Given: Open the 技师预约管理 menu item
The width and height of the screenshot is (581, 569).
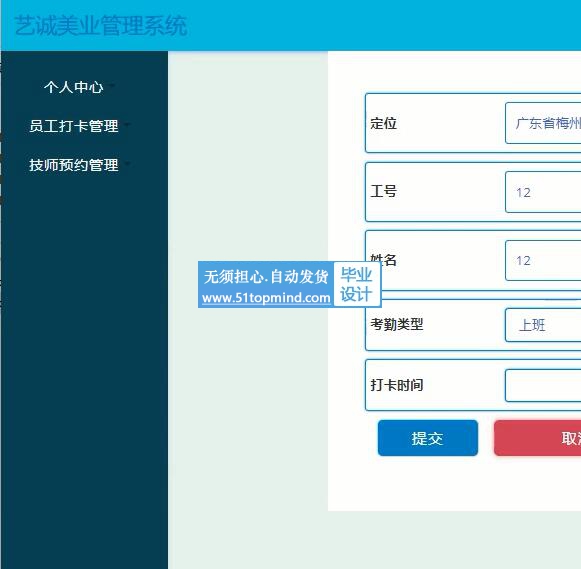Looking at the screenshot, I should click(74, 165).
